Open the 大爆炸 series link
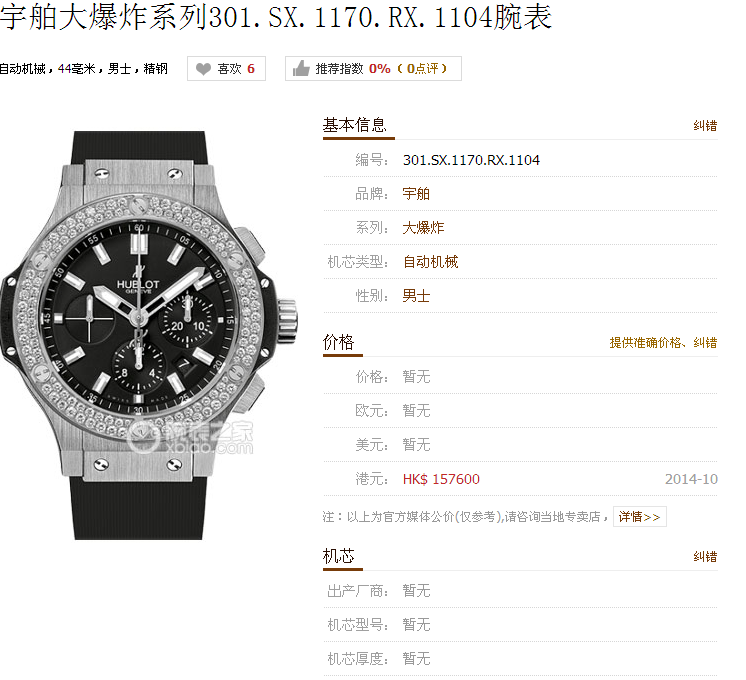This screenshot has width=746, height=680. pos(423,227)
